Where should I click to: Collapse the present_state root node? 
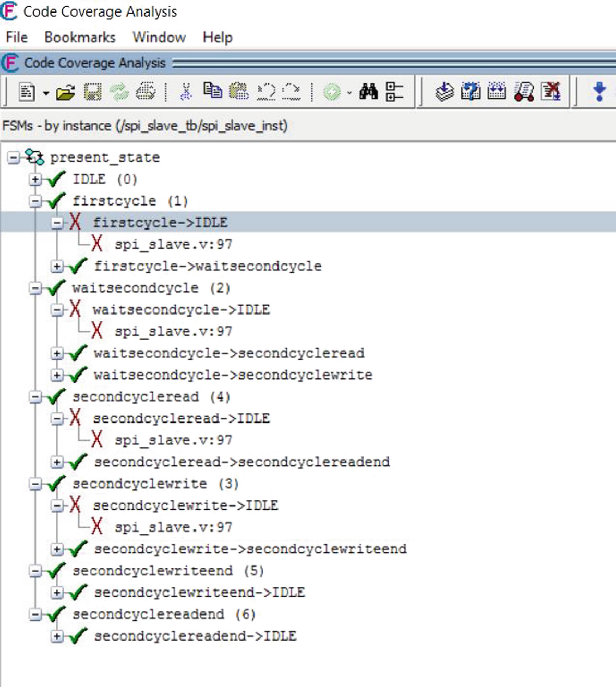click(x=14, y=157)
